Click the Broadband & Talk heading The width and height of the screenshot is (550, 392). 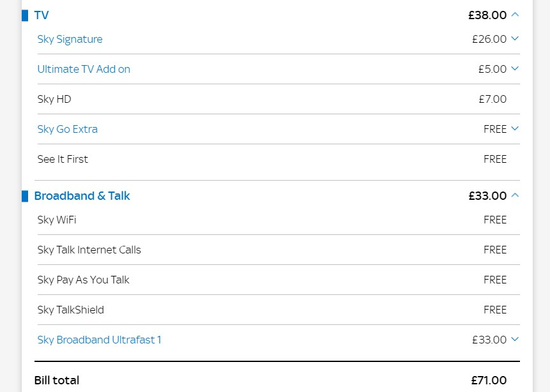(82, 196)
